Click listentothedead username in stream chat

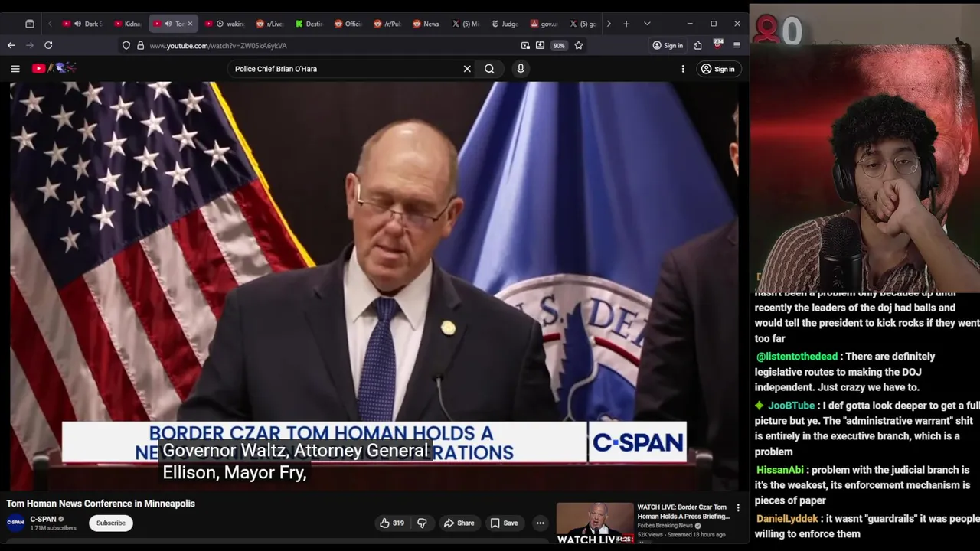[x=797, y=357]
